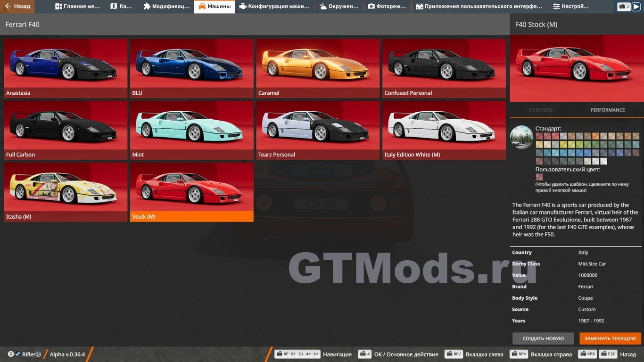
Task: Select the Confused Personal configuration
Action: pos(444,68)
